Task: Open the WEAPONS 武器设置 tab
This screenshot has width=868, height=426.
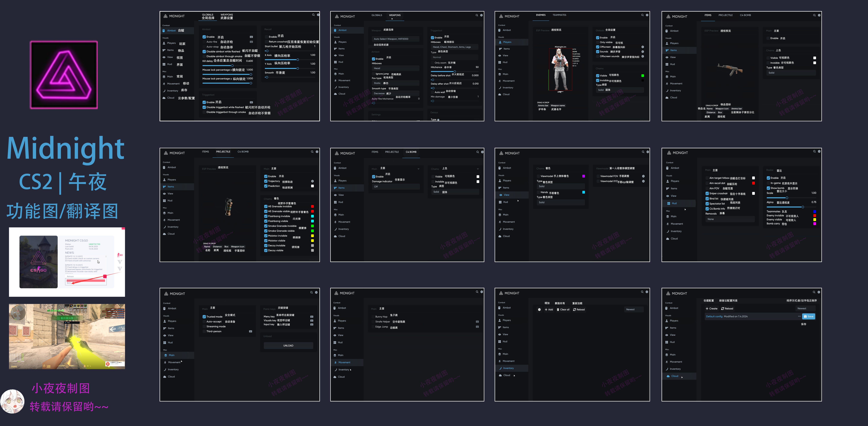Action: [227, 16]
